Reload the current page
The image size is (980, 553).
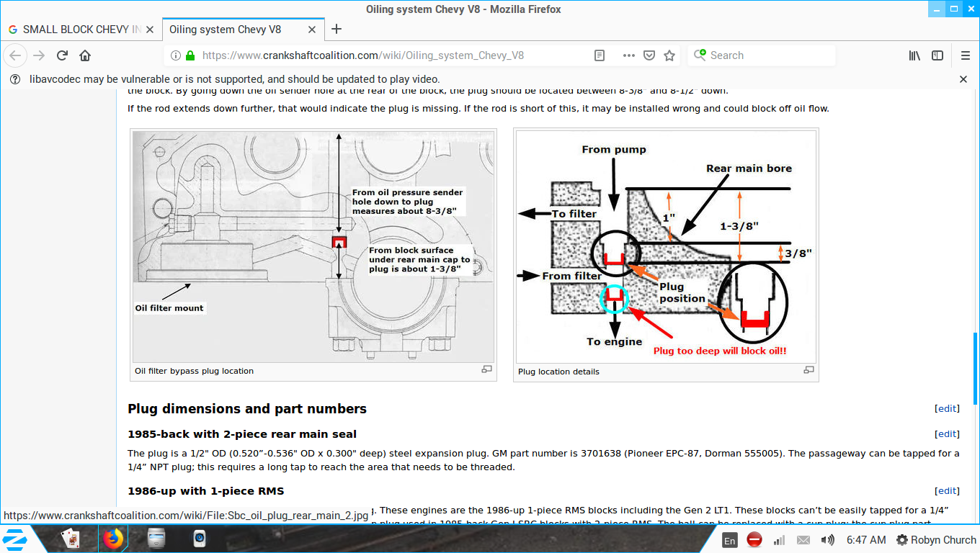tap(63, 55)
